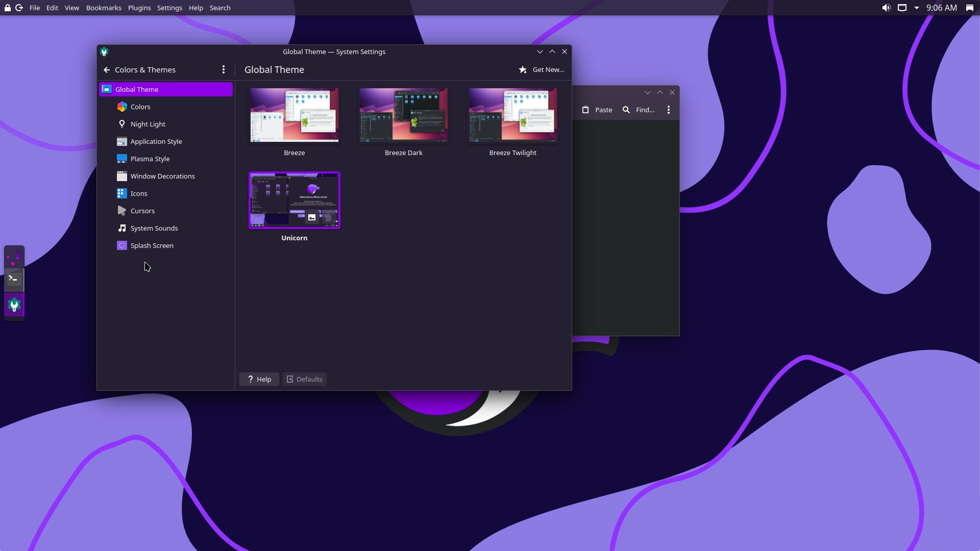
Task: Open the sidebar kebab menu in System Settings
Action: pyautogui.click(x=224, y=70)
